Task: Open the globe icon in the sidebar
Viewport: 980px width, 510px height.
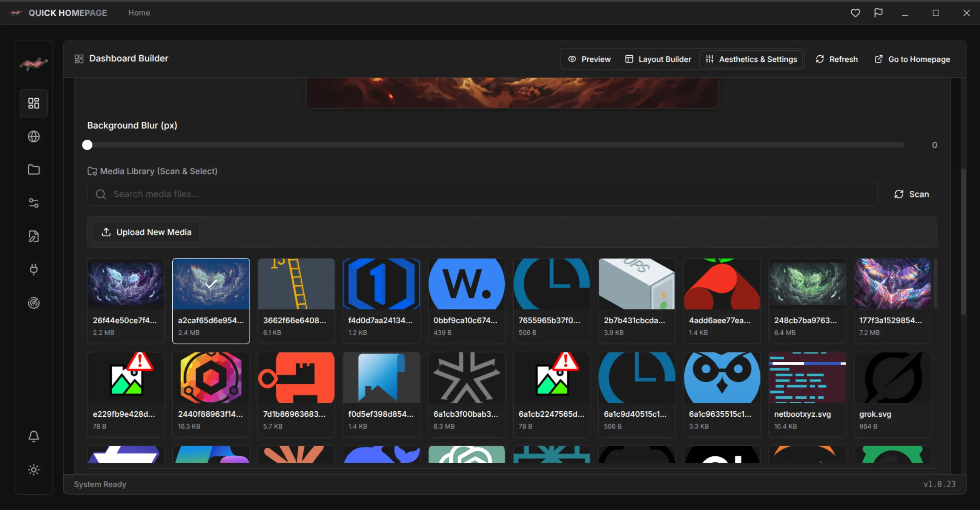Action: [x=34, y=136]
